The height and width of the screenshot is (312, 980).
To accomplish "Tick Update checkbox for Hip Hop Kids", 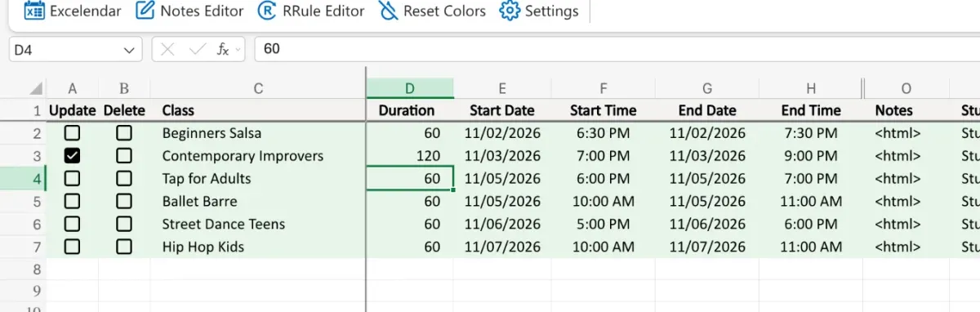I will click(x=73, y=247).
